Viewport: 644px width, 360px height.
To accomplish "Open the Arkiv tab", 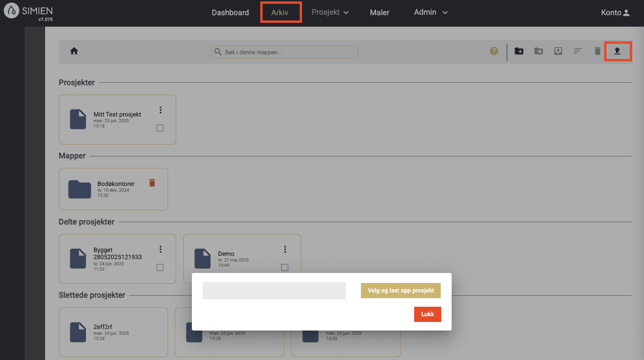I will (x=280, y=13).
